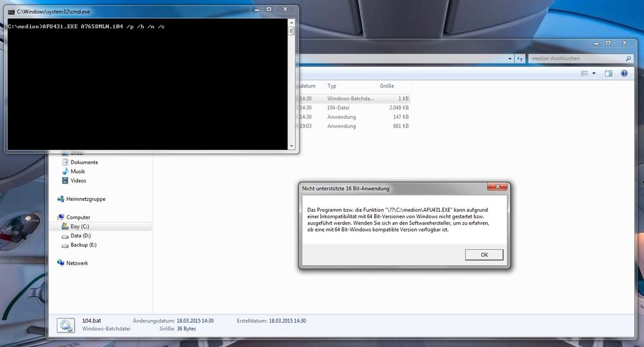Open the address bar history dropdown

(511, 58)
